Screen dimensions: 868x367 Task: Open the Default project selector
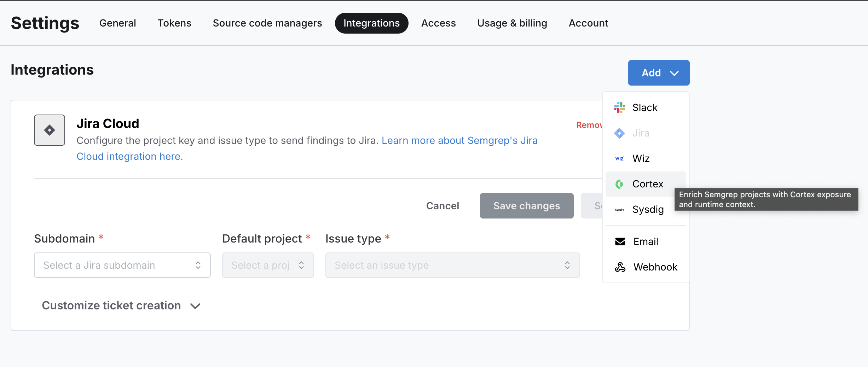pyautogui.click(x=268, y=265)
